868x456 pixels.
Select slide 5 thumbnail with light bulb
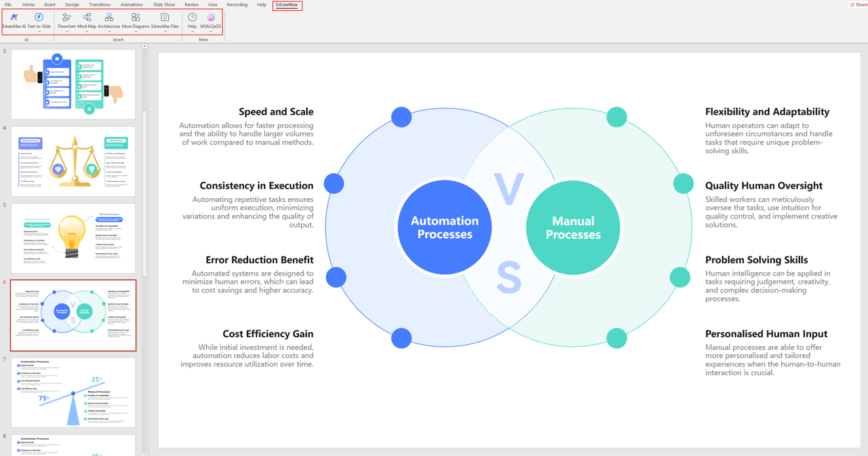click(x=73, y=238)
